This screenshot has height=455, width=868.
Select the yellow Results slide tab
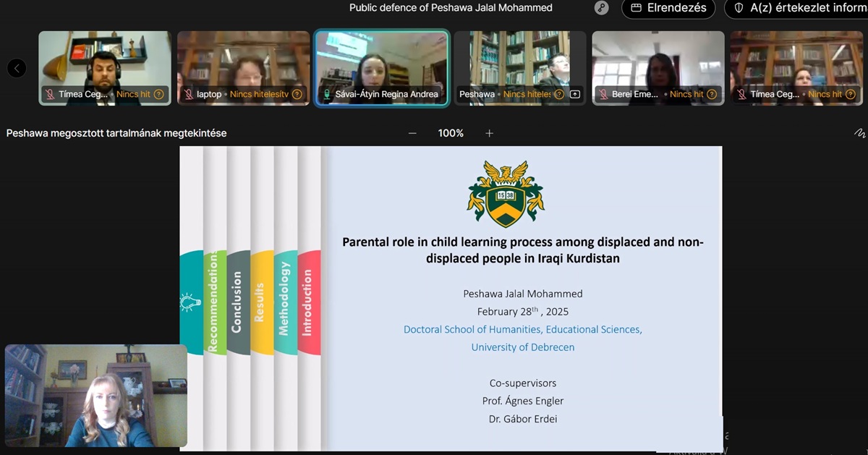point(261,302)
